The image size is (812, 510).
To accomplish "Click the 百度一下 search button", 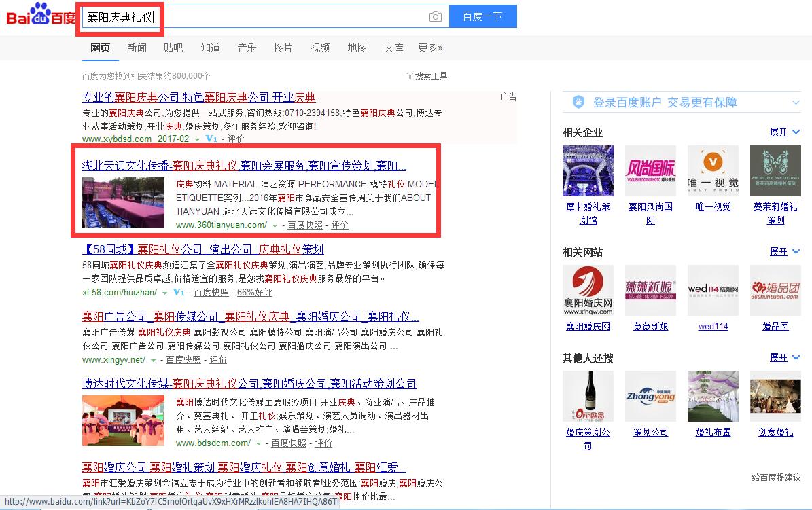I will coord(482,16).
